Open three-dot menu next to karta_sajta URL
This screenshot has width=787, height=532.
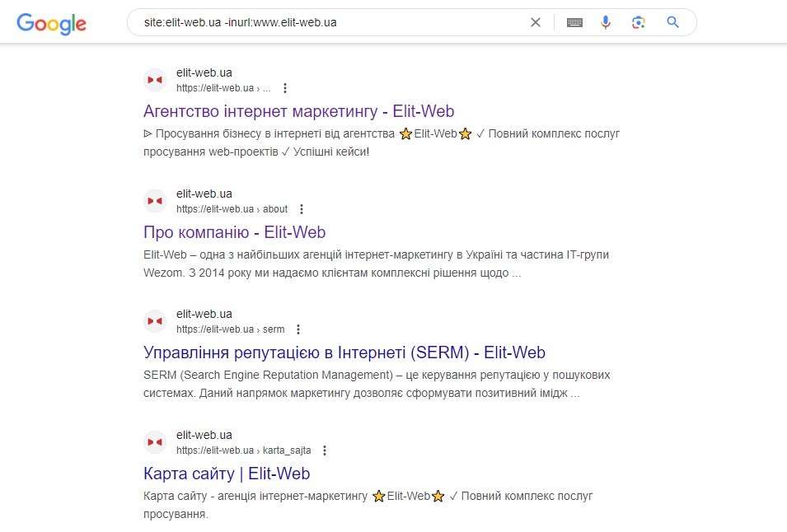click(325, 450)
